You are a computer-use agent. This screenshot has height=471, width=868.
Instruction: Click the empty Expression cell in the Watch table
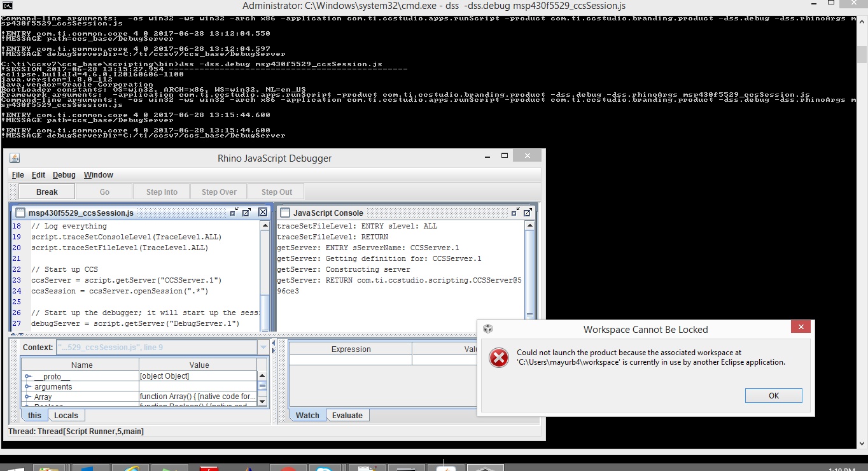tap(351, 360)
